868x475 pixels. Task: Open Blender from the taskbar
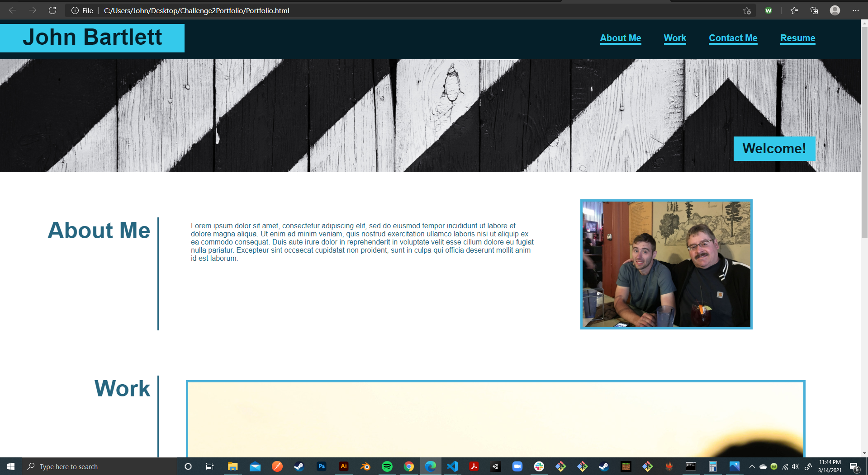365,466
